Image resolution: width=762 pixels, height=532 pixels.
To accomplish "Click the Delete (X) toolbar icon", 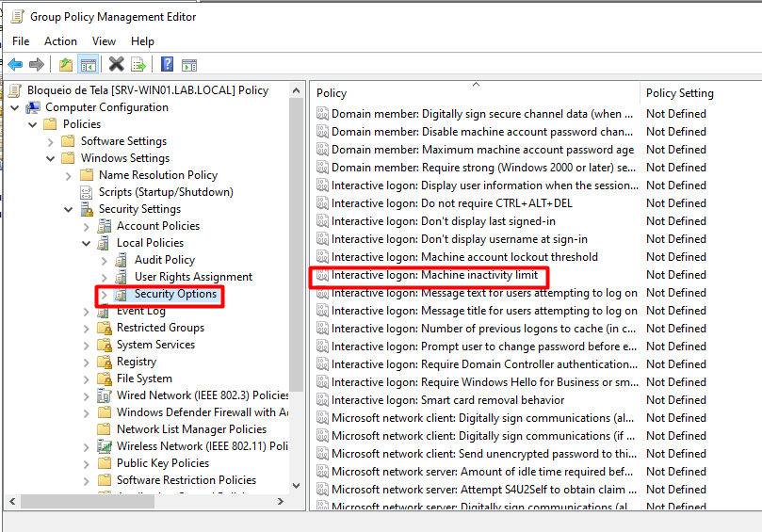I will 116,65.
